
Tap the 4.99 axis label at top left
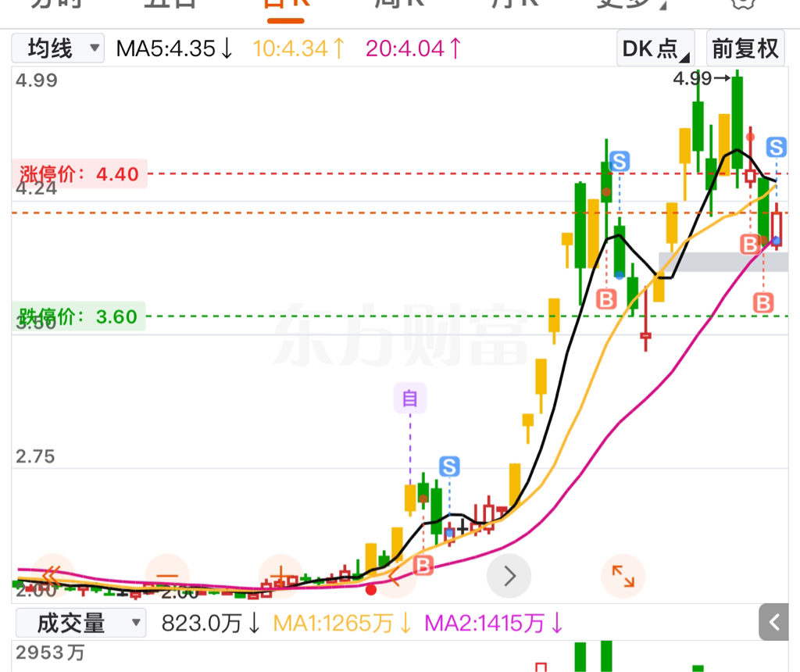pos(37,80)
